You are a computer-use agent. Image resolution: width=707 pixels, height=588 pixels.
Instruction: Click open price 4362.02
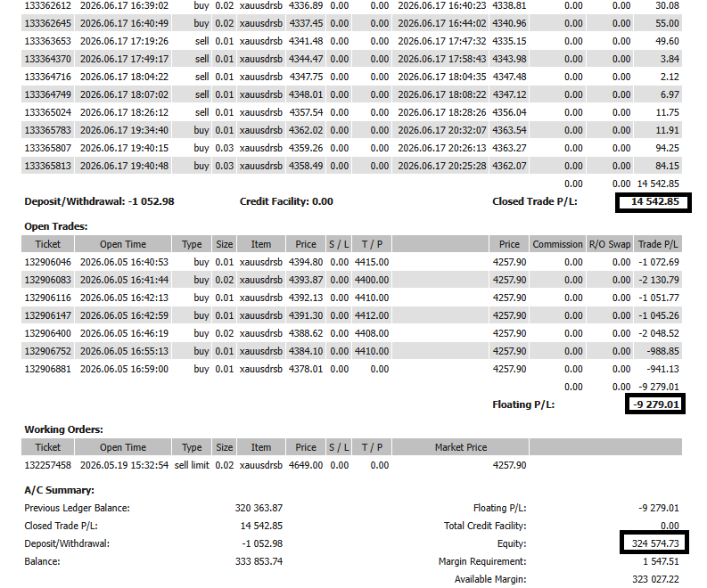[306, 130]
